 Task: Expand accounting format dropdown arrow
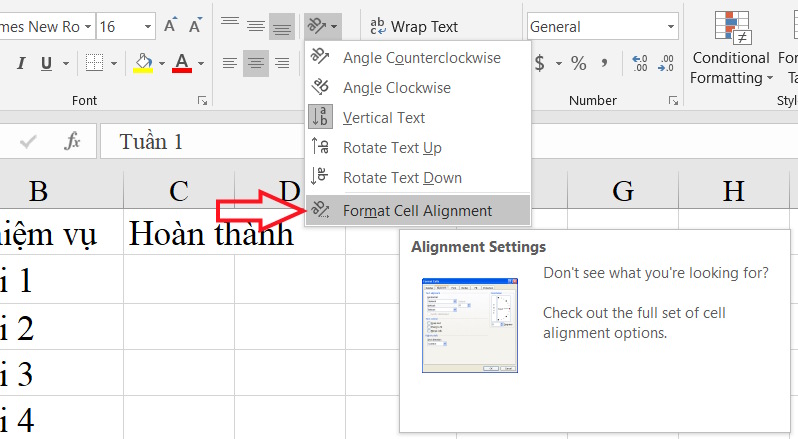pyautogui.click(x=559, y=64)
